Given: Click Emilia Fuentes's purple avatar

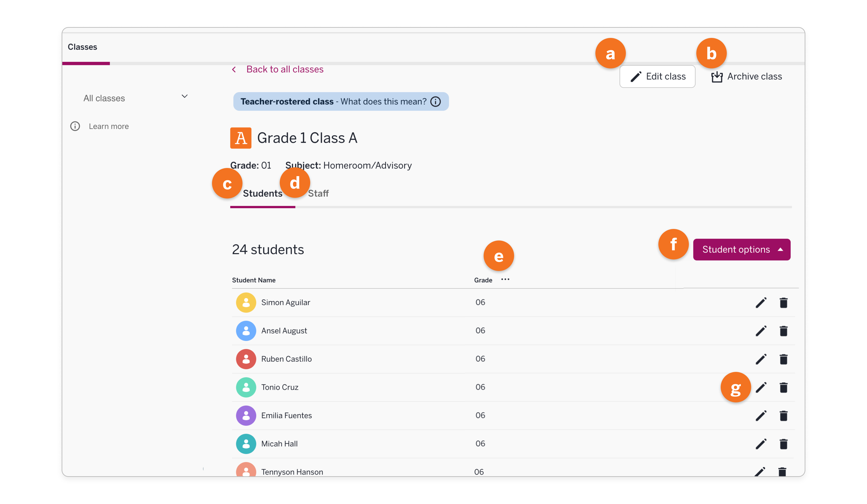Looking at the screenshot, I should pos(246,415).
